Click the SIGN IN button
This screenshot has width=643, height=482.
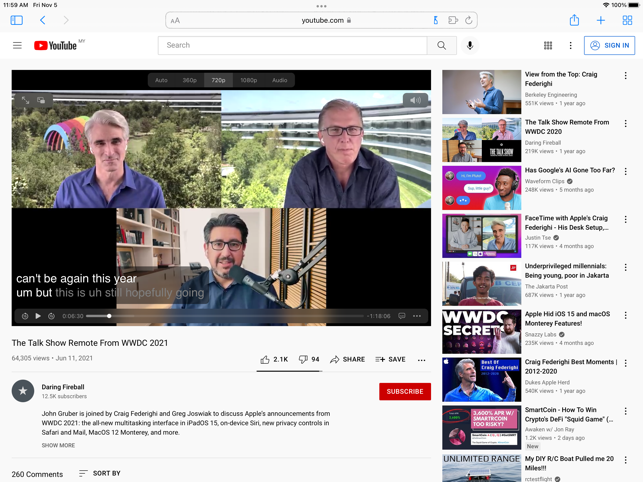pos(609,45)
